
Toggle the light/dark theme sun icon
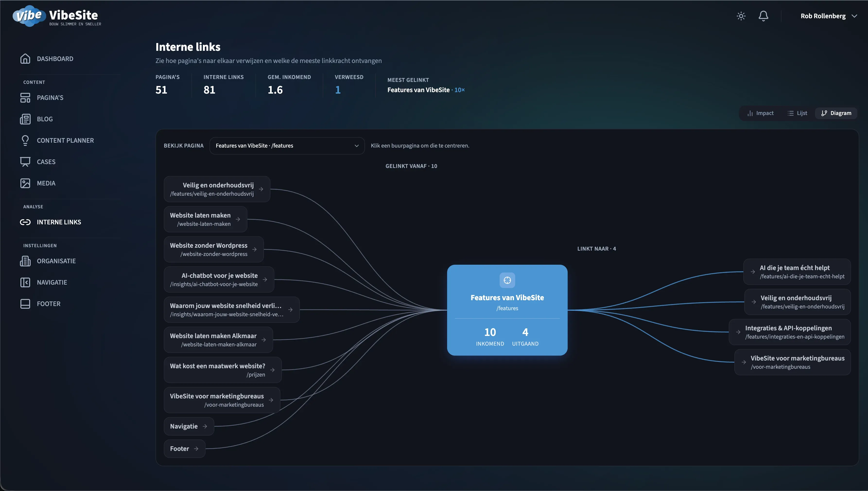[x=741, y=16]
